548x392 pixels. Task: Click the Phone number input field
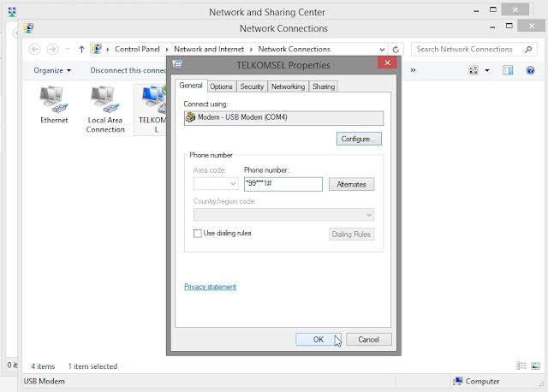[x=283, y=184]
